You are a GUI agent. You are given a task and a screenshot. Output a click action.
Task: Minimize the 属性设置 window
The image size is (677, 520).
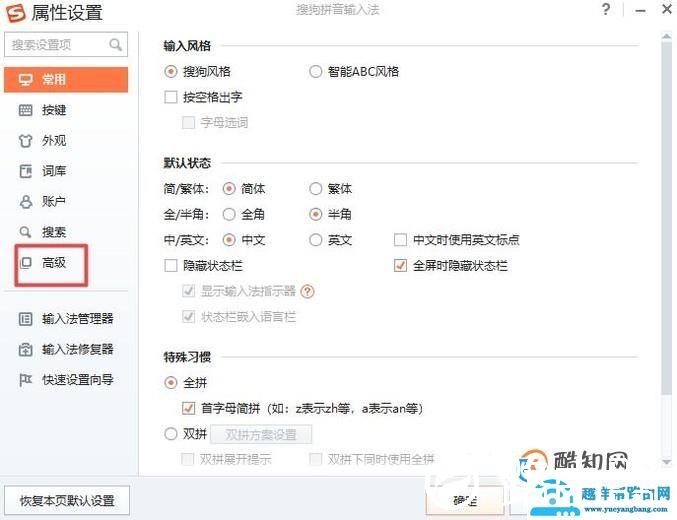click(641, 10)
